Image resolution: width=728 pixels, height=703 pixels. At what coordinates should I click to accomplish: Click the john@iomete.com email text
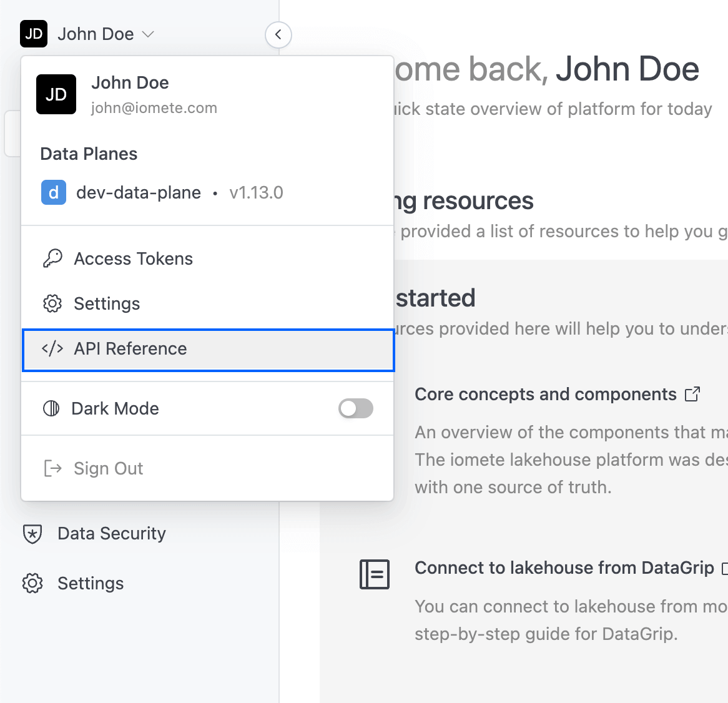[154, 108]
